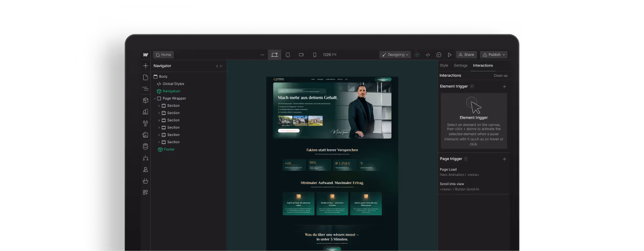644x251 pixels.
Task: Select the 'Minimaler Aufwand. Maximaler Ertrag.' heading
Action: point(332,182)
